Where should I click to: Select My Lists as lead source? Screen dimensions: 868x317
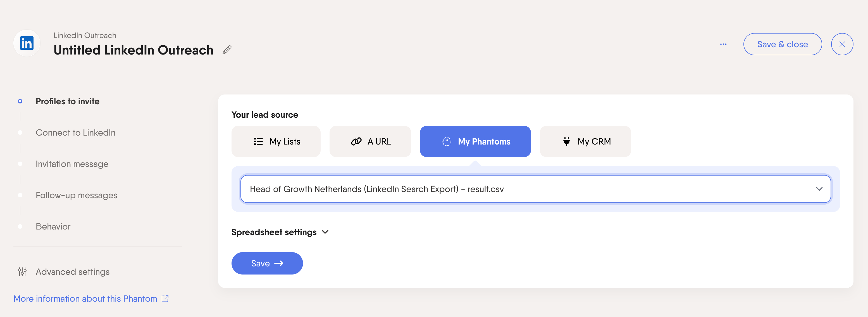276,141
